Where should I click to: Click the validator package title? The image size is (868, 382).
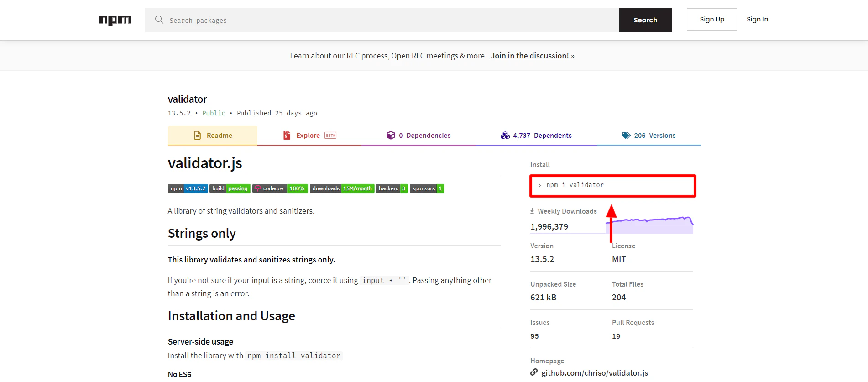pyautogui.click(x=187, y=99)
